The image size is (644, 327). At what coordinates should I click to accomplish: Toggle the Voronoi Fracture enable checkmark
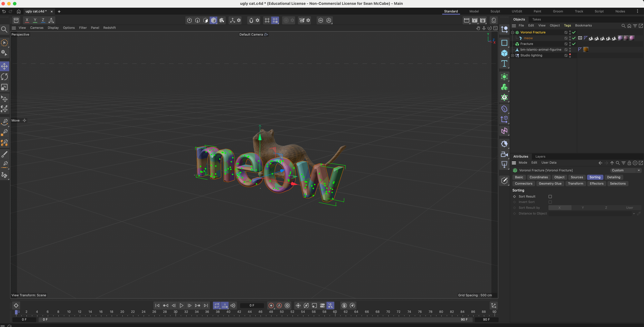[x=574, y=32]
